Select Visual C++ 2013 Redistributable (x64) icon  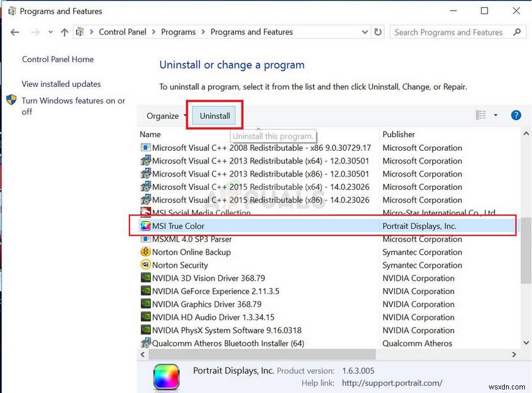[x=145, y=161]
